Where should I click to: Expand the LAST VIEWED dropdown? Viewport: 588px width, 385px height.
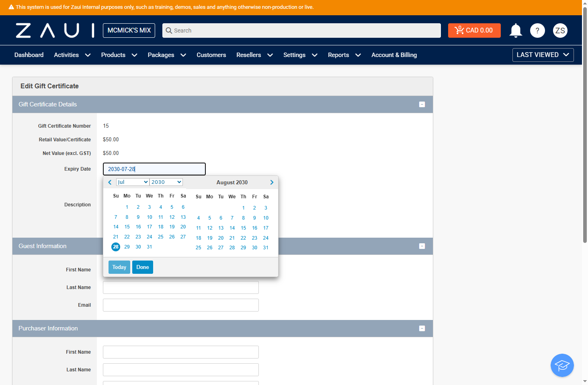click(x=543, y=55)
